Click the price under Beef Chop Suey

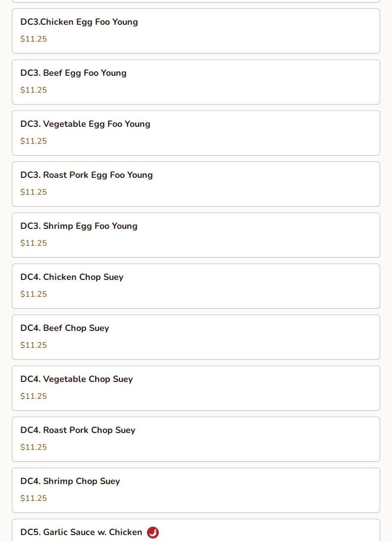coord(34,345)
